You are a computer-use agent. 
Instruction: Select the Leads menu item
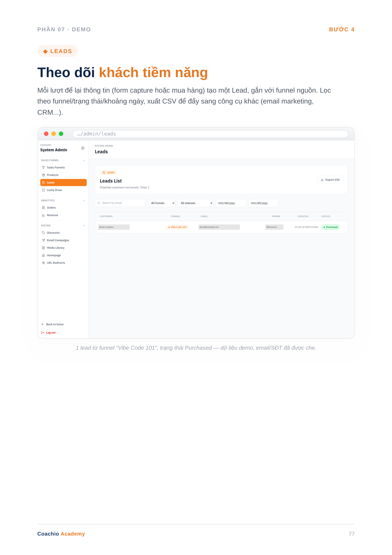pyautogui.click(x=63, y=183)
